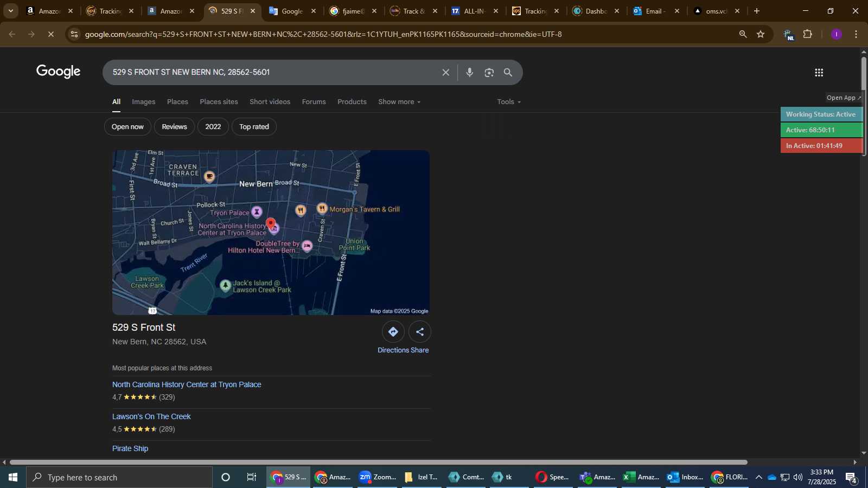
Task: Click the In Active: 01:41:49 timer
Action: click(821, 146)
